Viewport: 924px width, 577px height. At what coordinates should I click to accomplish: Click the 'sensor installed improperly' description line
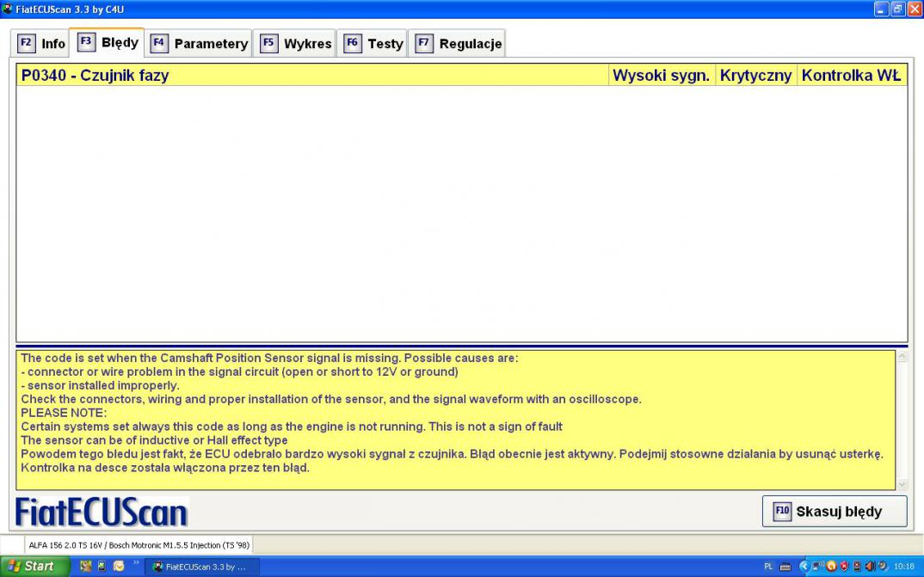click(100, 385)
